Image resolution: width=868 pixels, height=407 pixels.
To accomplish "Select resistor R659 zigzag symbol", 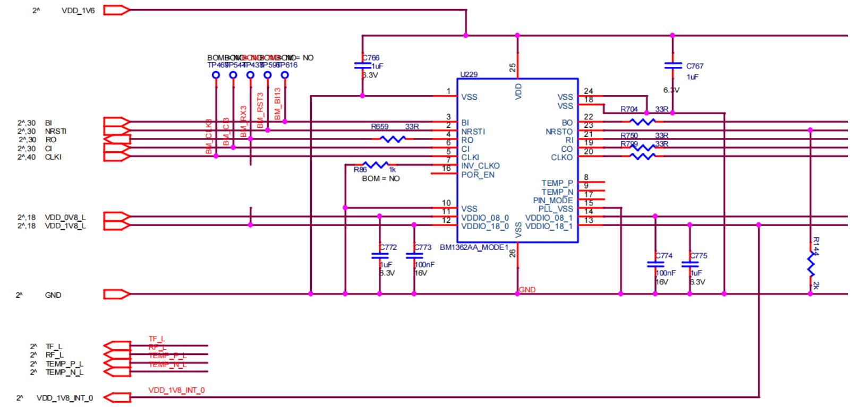I will coord(393,139).
